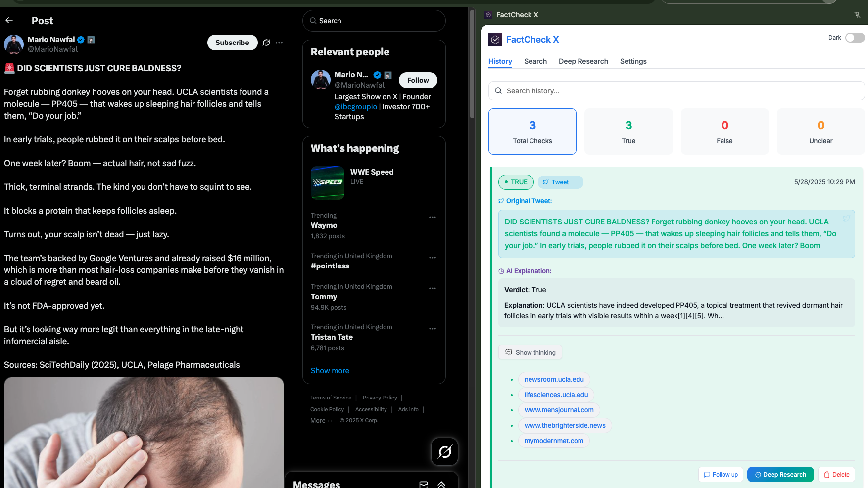Open lifesciences.ucla.edu source link
This screenshot has width=868, height=488.
[x=556, y=395]
